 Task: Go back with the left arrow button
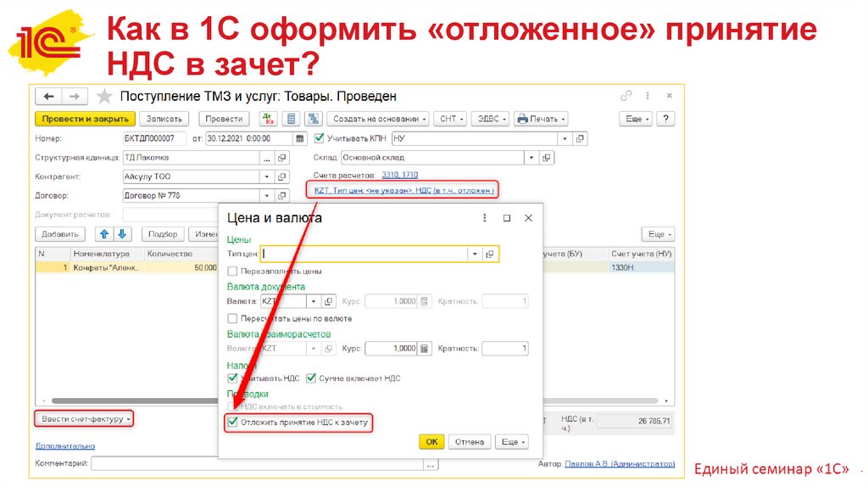48,97
